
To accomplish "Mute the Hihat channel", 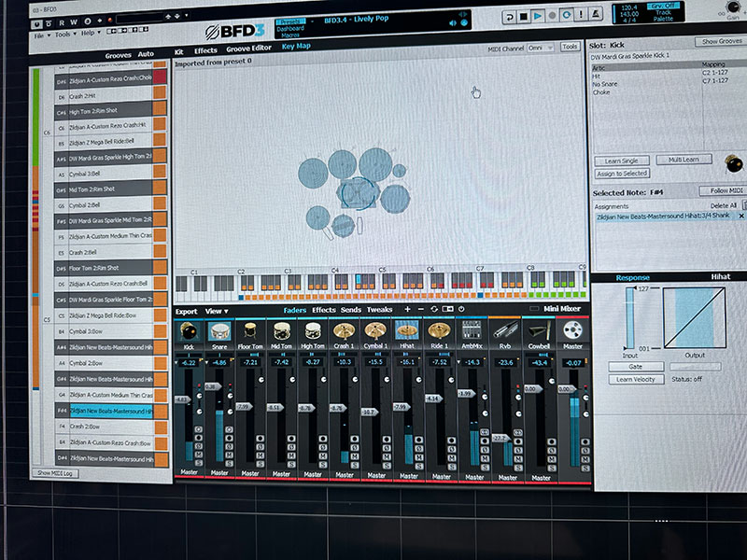I will (418, 456).
